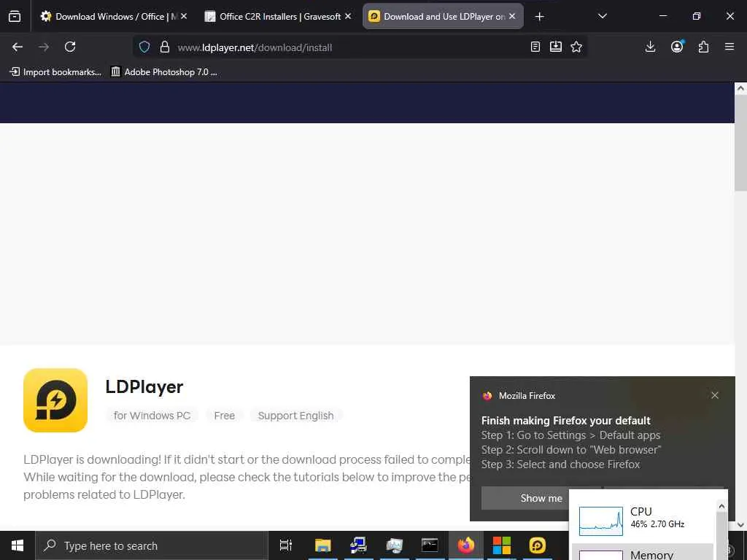Click the 'Support English' tag

click(x=296, y=416)
